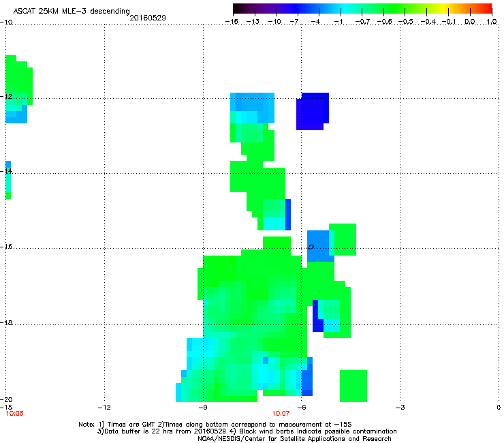Click the 'NOAA/NESDIS/Center for Satellite Applications' credit line

[294, 439]
